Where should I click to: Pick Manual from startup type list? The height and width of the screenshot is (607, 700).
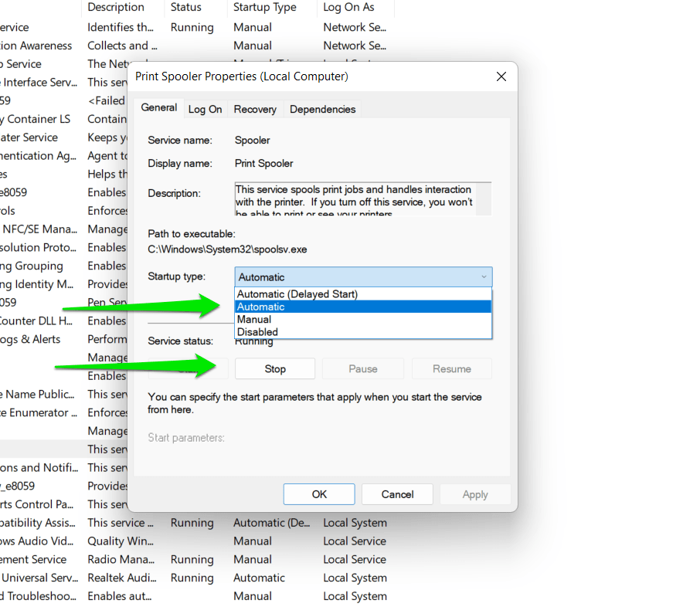[362, 319]
